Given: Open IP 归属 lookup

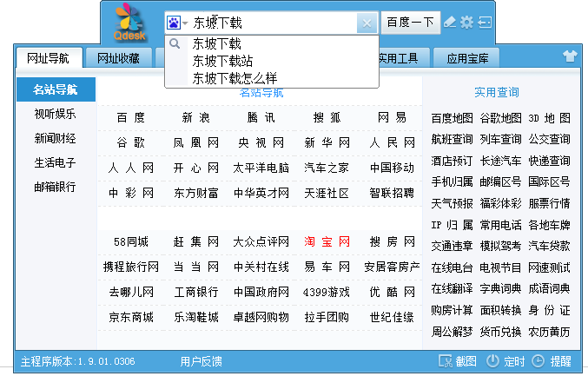Looking at the screenshot, I should pyautogui.click(x=452, y=225).
